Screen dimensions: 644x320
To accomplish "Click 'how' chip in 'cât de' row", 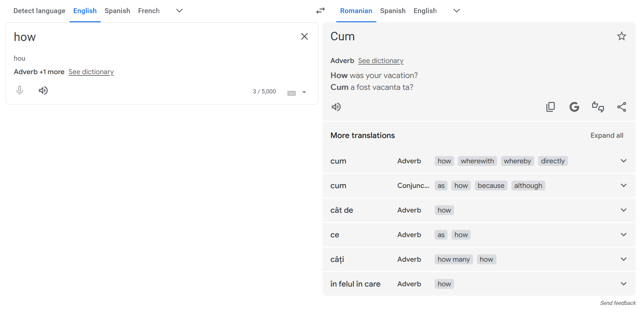I will (x=444, y=210).
